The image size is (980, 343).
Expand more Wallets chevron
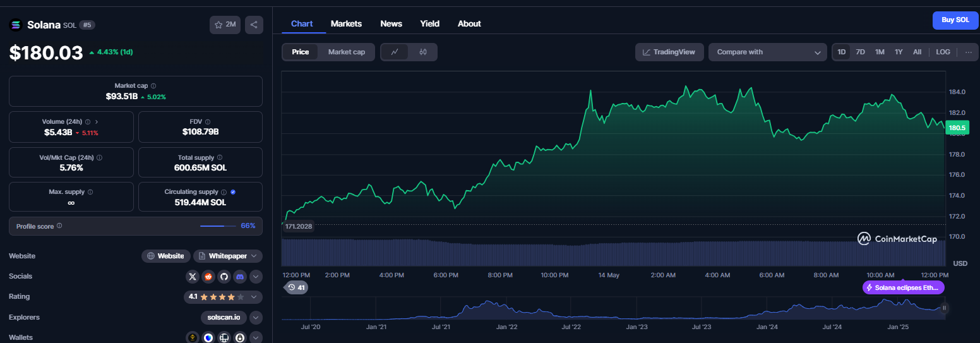coord(256,338)
